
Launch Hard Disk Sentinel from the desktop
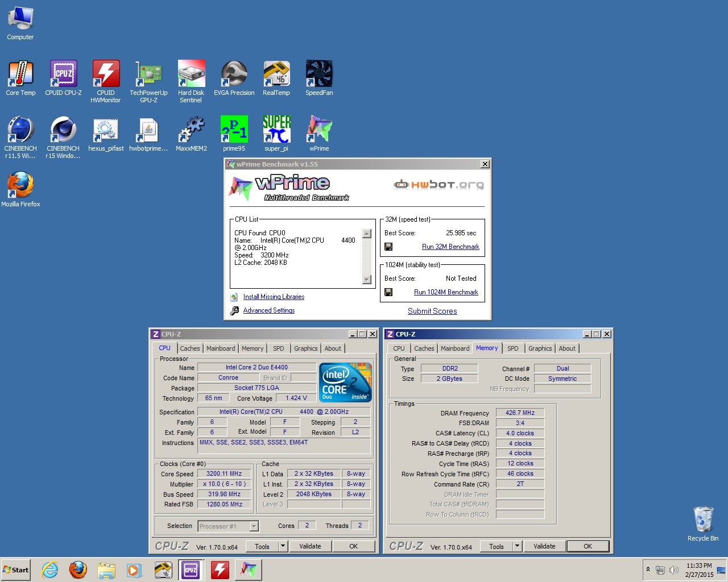click(191, 82)
